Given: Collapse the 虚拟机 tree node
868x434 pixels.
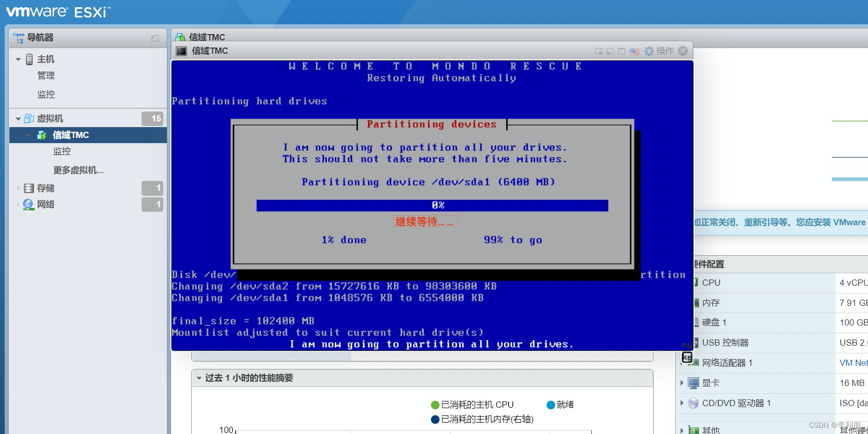Looking at the screenshot, I should [18, 119].
